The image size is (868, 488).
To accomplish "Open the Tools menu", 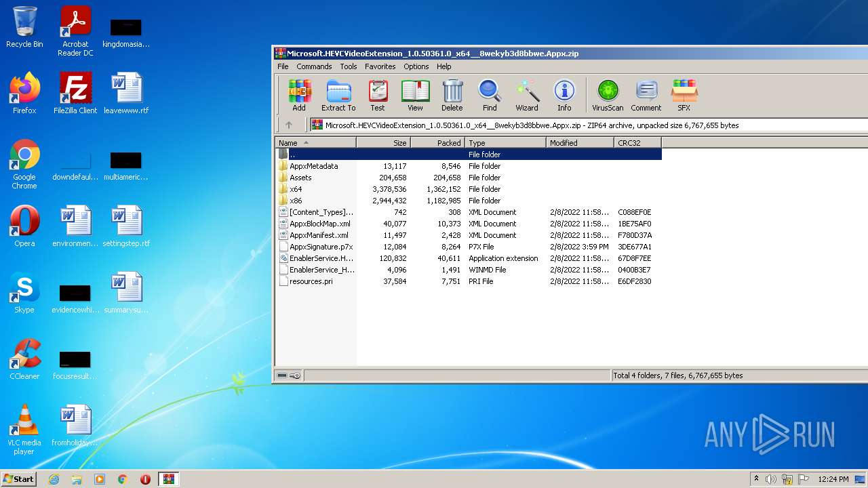I will (349, 66).
